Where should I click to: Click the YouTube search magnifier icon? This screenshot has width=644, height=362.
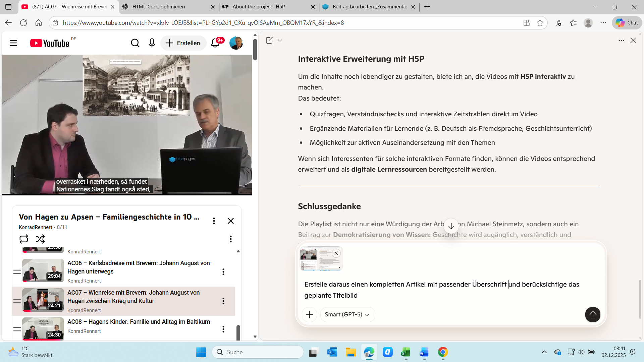point(135,43)
